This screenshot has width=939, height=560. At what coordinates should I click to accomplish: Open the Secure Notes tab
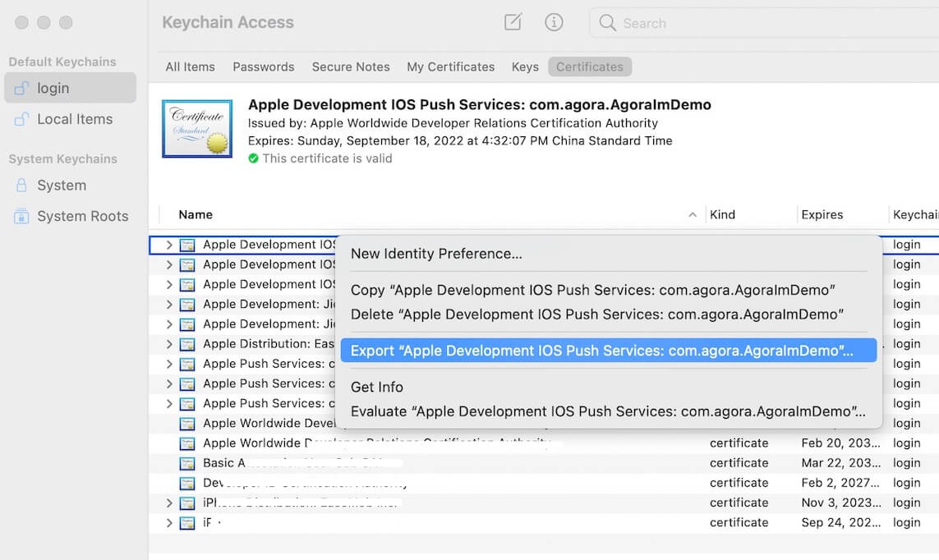351,67
